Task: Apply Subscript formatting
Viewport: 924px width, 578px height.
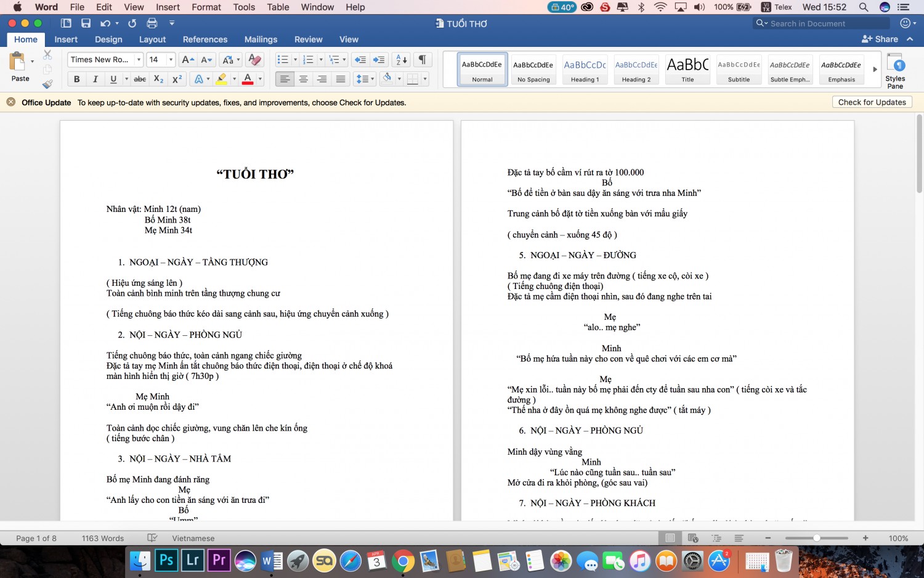Action: pyautogui.click(x=158, y=79)
